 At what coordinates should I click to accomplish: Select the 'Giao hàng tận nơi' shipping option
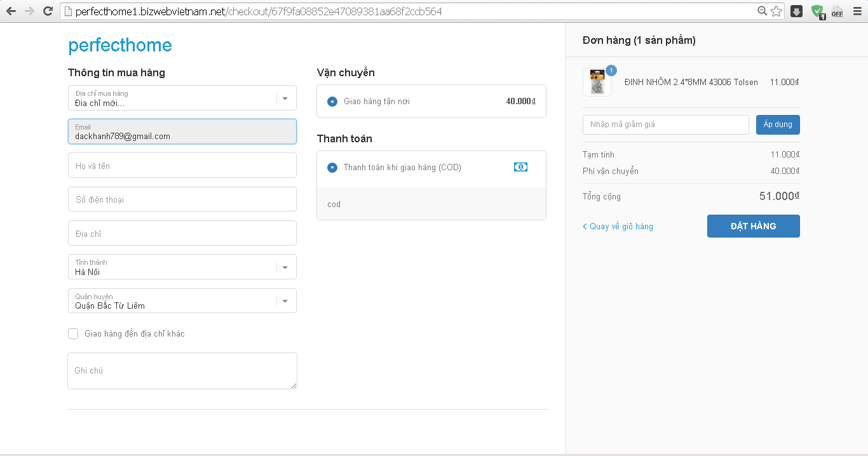pos(332,102)
